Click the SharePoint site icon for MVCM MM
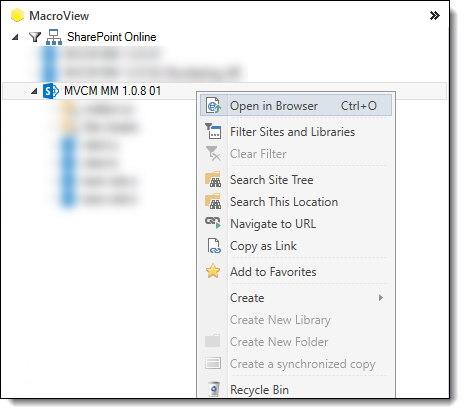 click(x=51, y=91)
